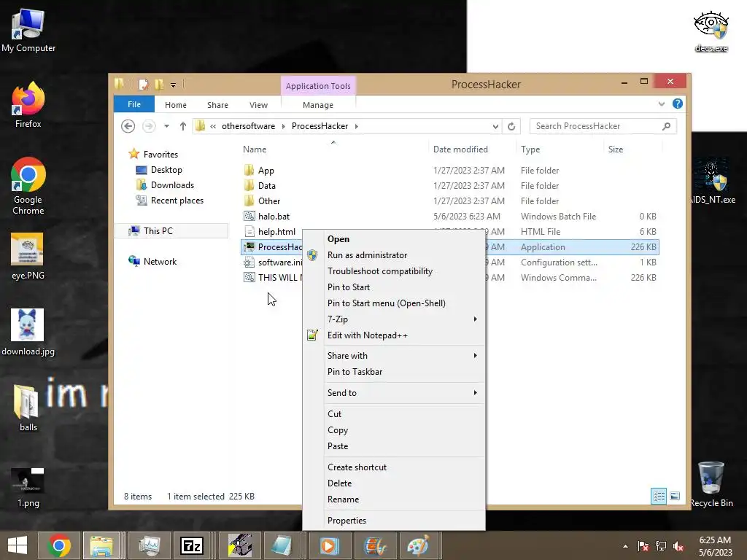Select Desktop in Favorites
This screenshot has width=747, height=560.
click(x=166, y=170)
